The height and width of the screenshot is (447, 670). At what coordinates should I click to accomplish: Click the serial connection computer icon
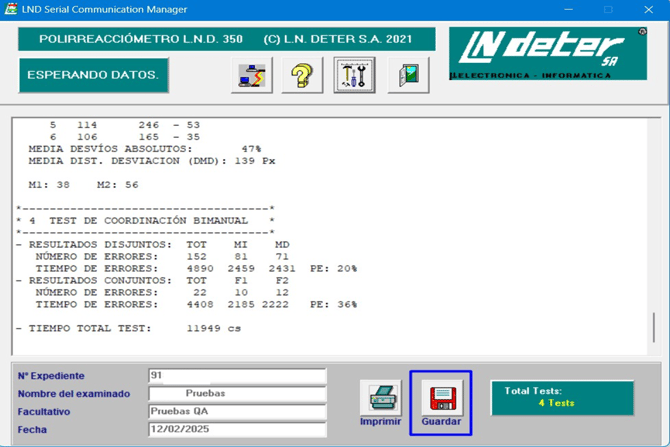pos(252,75)
